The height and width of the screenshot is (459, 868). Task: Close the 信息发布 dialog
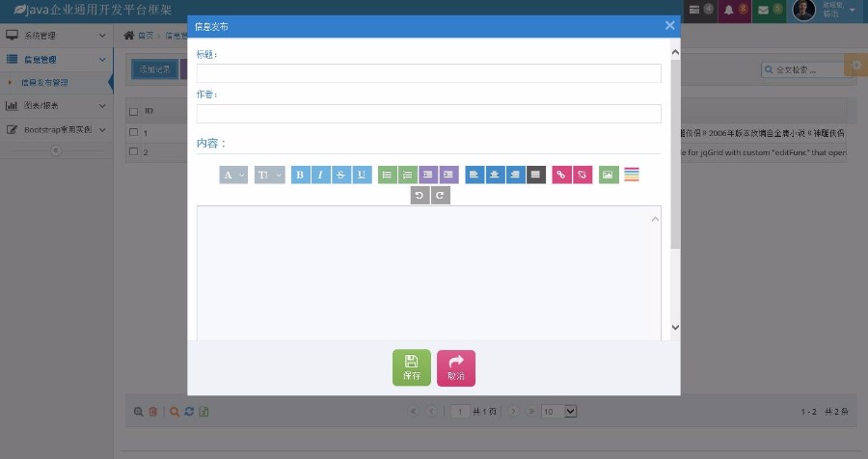(x=669, y=25)
